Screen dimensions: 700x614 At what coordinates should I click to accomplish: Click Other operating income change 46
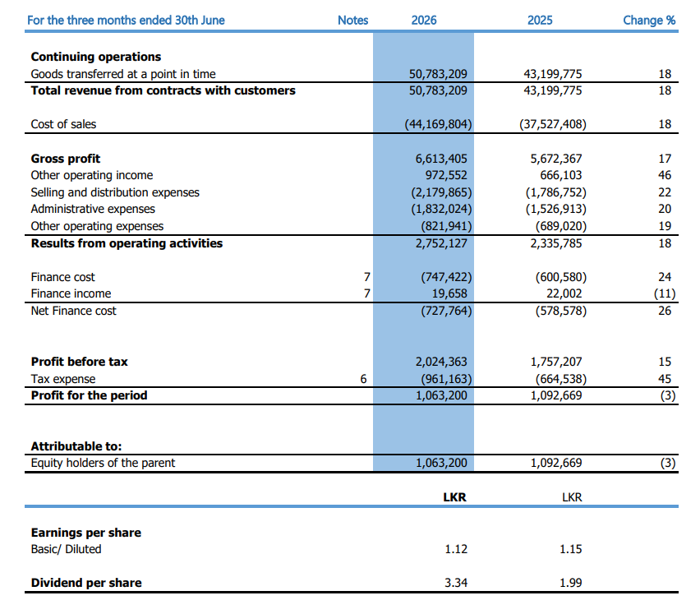point(665,176)
